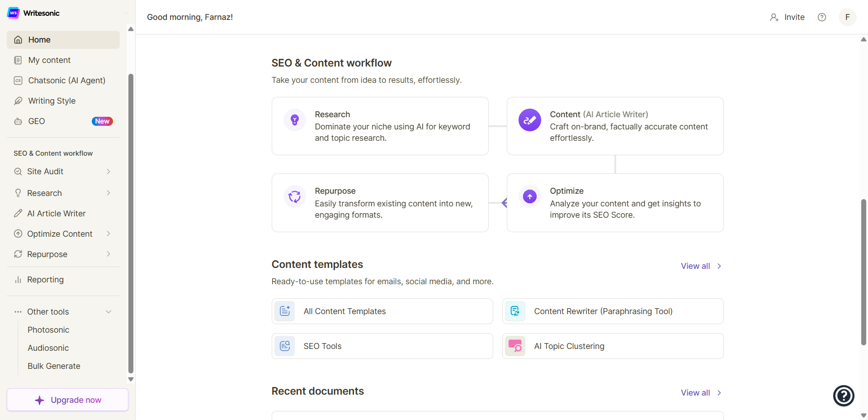Open the SEO Tools template card

[382, 346]
